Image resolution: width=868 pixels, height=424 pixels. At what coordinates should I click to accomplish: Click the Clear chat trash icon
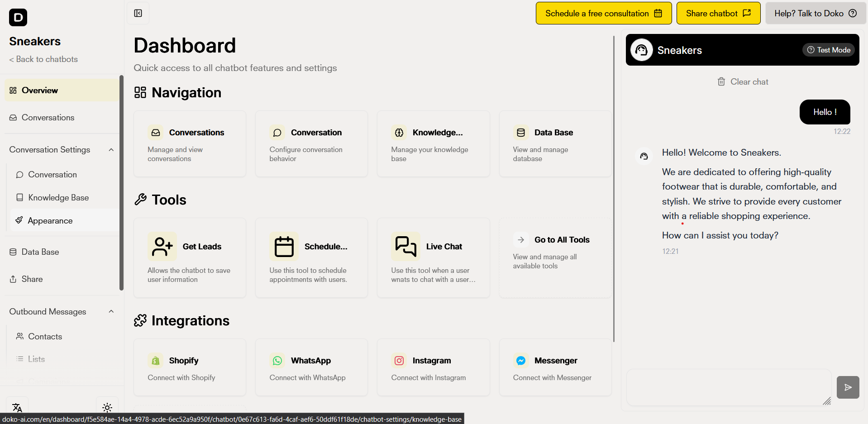tap(722, 81)
